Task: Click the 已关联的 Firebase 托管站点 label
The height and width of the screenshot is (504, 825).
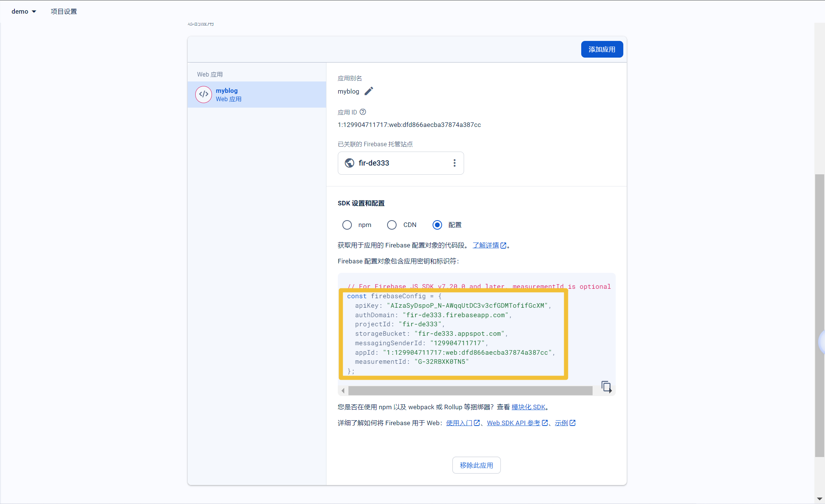Action: [x=375, y=144]
